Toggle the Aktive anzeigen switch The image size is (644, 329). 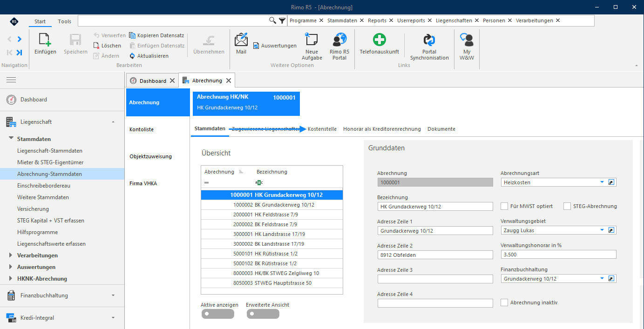[217, 314]
